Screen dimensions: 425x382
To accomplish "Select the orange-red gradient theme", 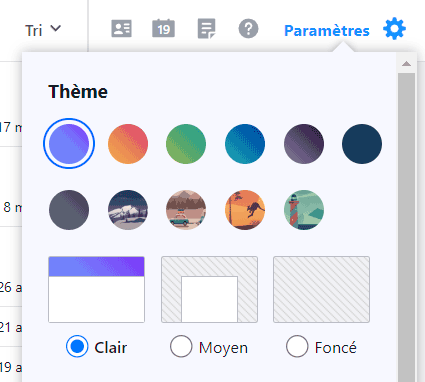I will [x=128, y=144].
